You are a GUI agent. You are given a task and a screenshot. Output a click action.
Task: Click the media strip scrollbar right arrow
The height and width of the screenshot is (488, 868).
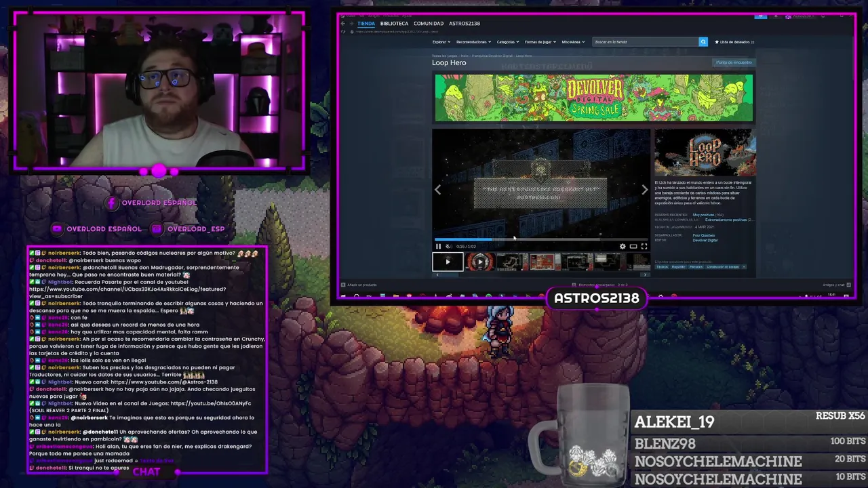(645, 274)
